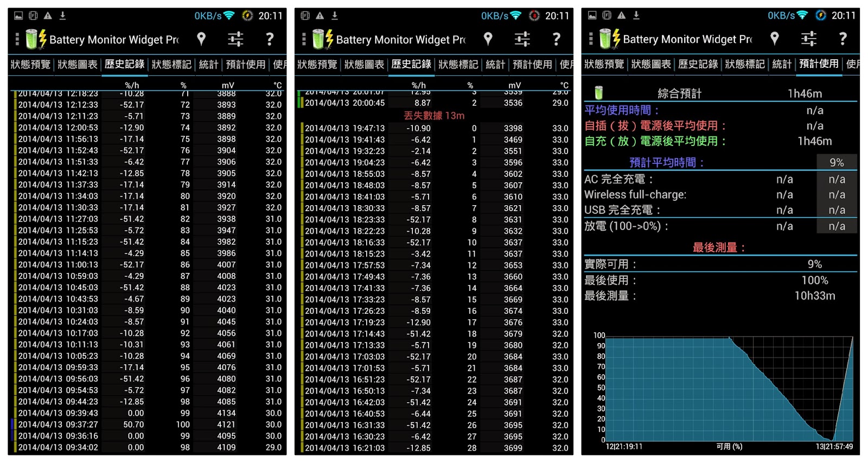Image resolution: width=868 pixels, height=463 pixels.
Task: Tap the battery app logo in left screen
Action: click(36, 39)
